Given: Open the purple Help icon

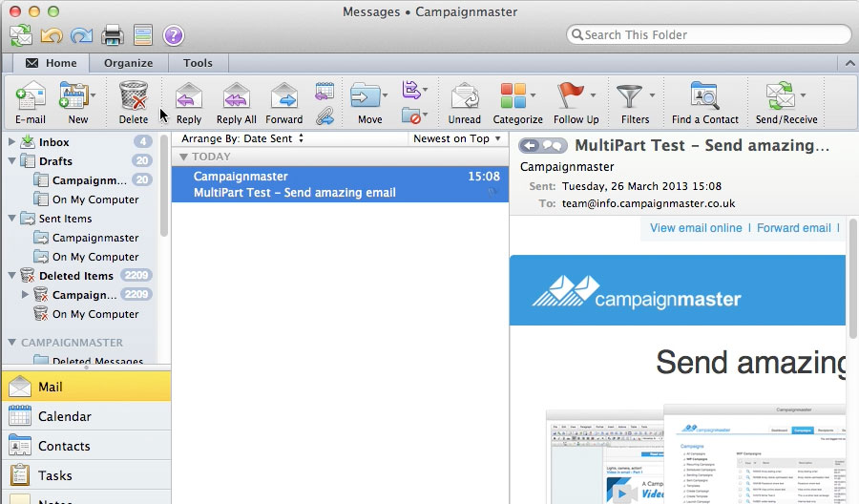Looking at the screenshot, I should (x=173, y=35).
